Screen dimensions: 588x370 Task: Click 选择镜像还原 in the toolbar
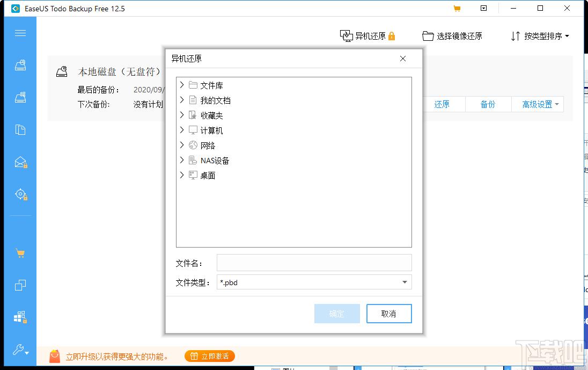[452, 36]
